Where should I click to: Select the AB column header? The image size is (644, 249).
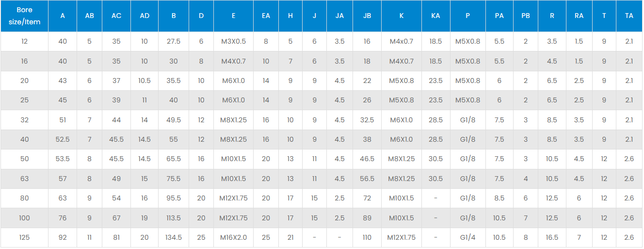(90, 16)
